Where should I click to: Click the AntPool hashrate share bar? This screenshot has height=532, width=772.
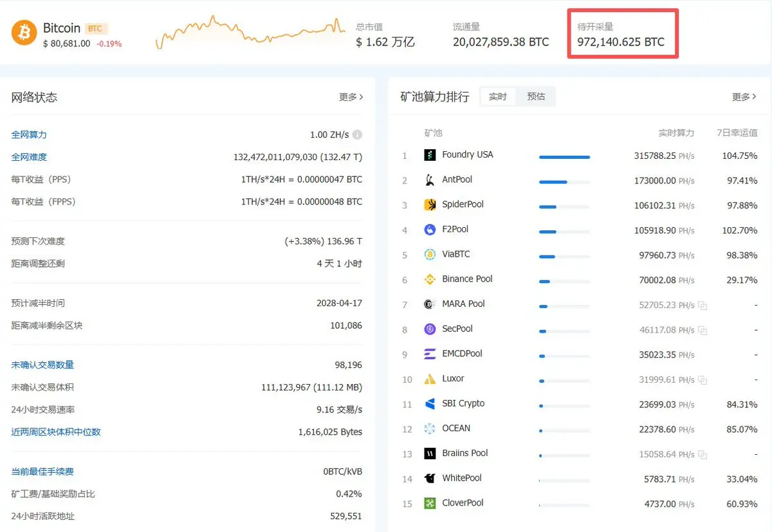[564, 182]
